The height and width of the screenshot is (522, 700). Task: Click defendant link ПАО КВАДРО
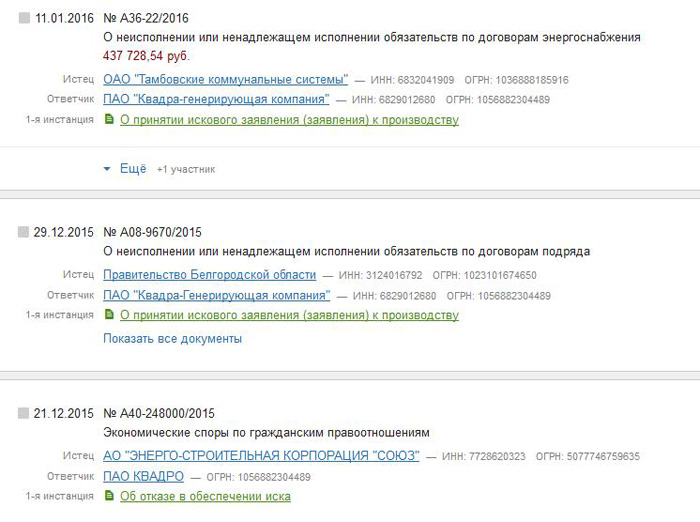coord(143,476)
